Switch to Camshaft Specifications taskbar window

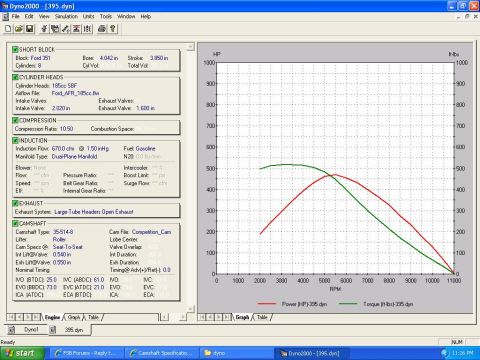click(x=162, y=353)
